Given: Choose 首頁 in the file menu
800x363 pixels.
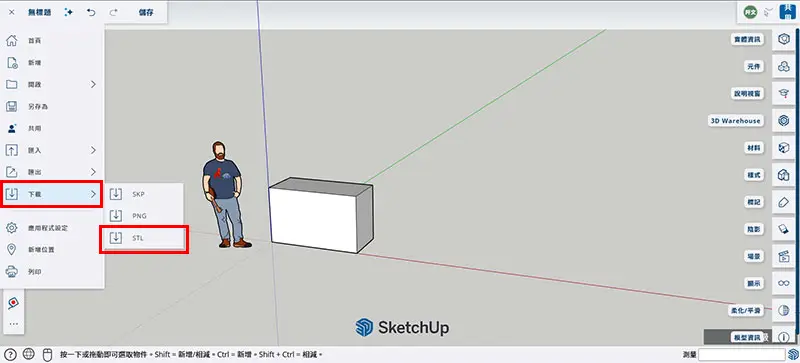Looking at the screenshot, I should pos(52,40).
